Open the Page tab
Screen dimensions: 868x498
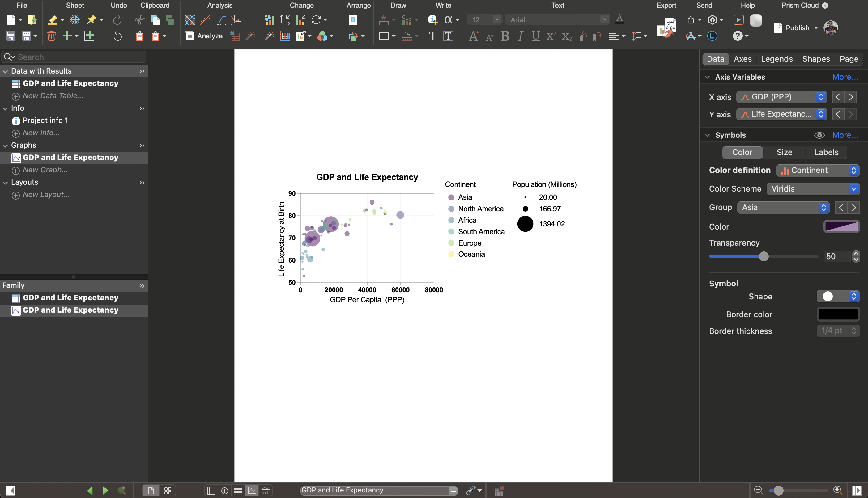pos(849,59)
